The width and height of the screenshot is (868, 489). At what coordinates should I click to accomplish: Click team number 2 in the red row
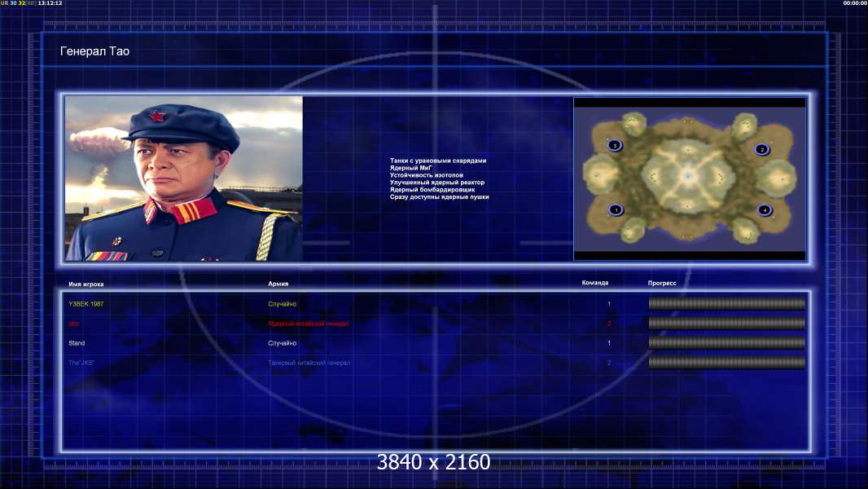click(x=609, y=324)
